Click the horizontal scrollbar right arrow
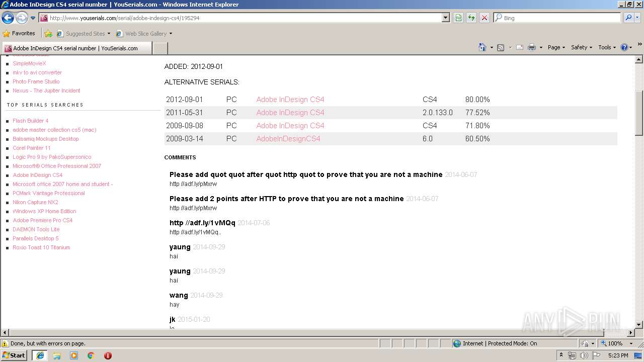Image resolution: width=644 pixels, height=362 pixels. coord(630,333)
